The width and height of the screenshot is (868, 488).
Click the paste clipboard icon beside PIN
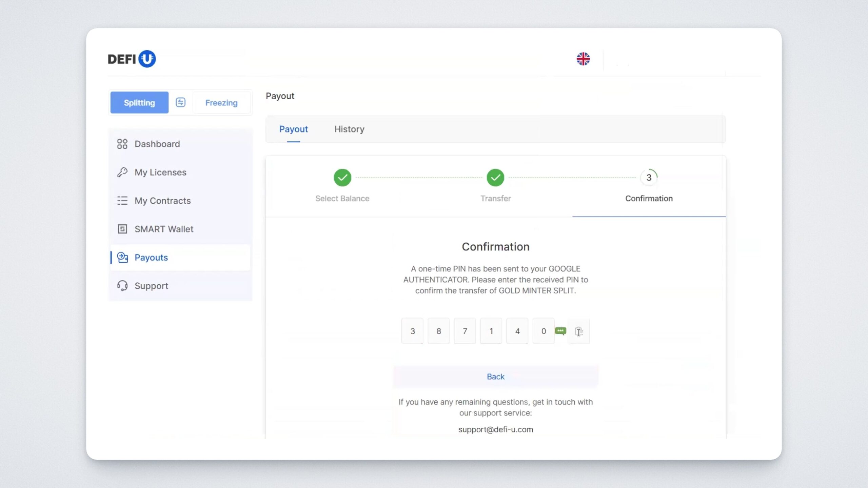[x=579, y=331]
